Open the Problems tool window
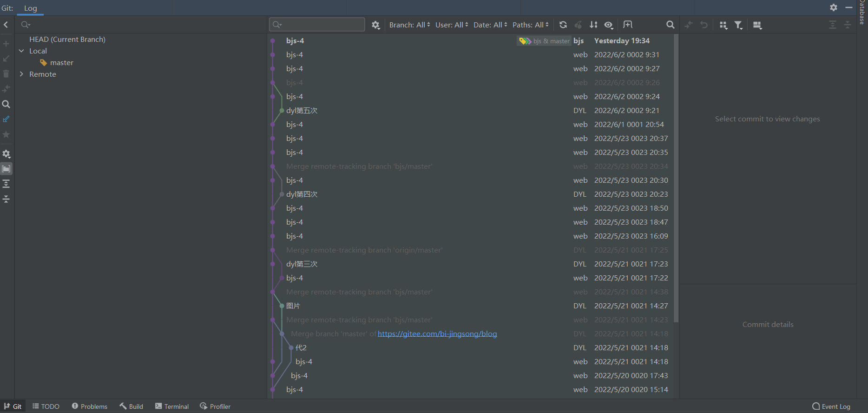Screen dimensions: 868x413 click(x=90, y=406)
